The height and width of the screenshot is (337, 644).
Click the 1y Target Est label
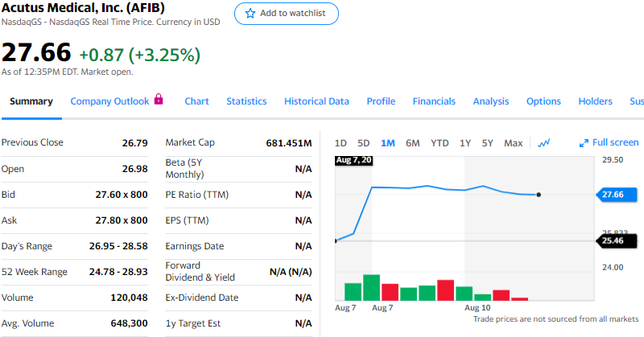pyautogui.click(x=193, y=323)
